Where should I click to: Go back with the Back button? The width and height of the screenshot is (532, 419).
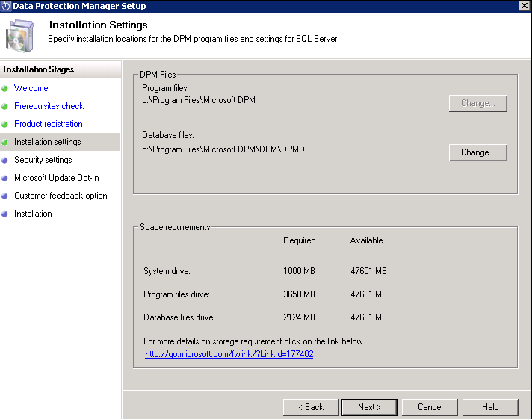tap(311, 407)
